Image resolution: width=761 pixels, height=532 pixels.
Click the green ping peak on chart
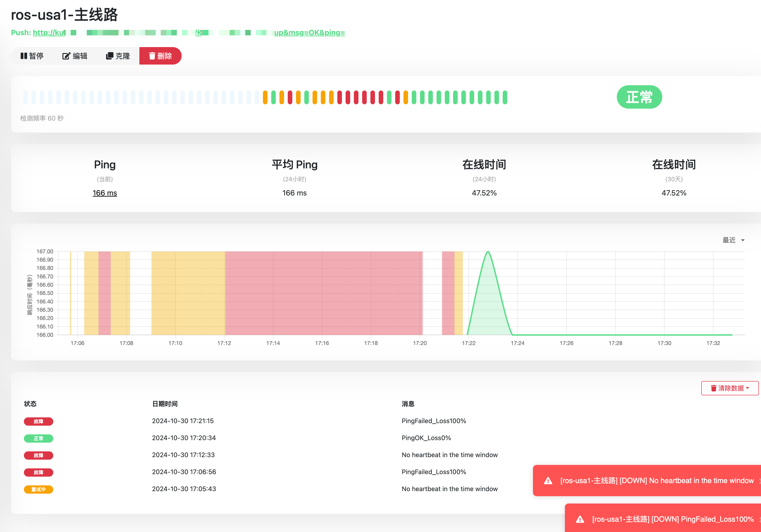tap(488, 253)
